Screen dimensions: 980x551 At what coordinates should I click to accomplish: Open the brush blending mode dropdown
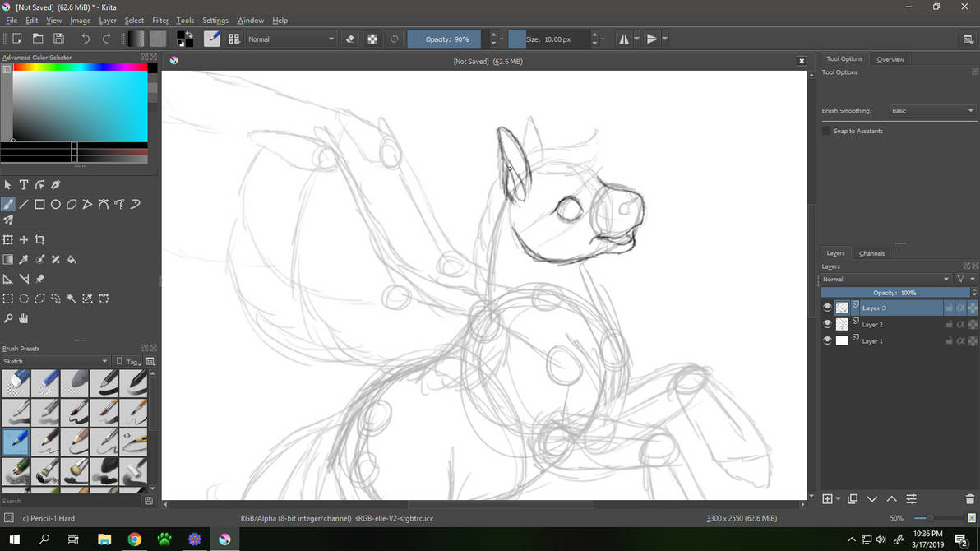(291, 39)
